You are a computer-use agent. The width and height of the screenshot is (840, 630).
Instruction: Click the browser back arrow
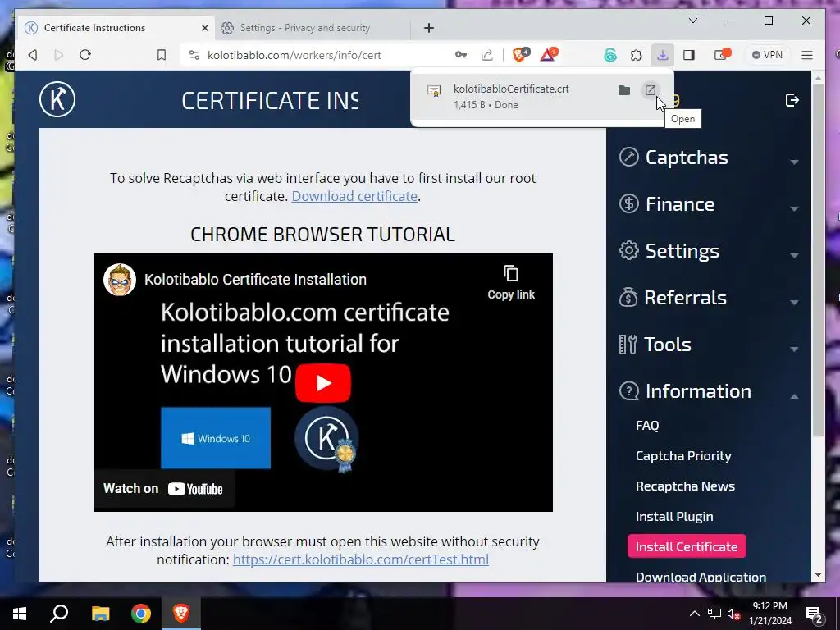coord(33,55)
